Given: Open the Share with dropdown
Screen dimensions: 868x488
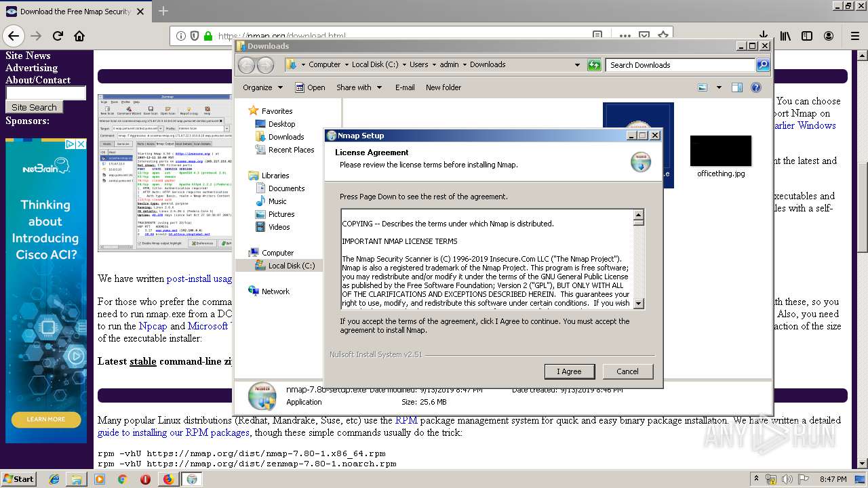Looking at the screenshot, I should 359,87.
